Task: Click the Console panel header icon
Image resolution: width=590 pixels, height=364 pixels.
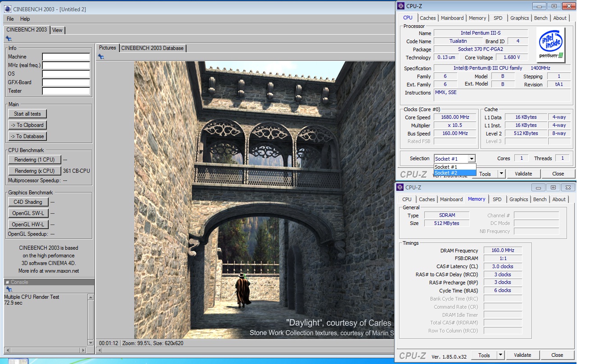Action: pyautogui.click(x=7, y=282)
